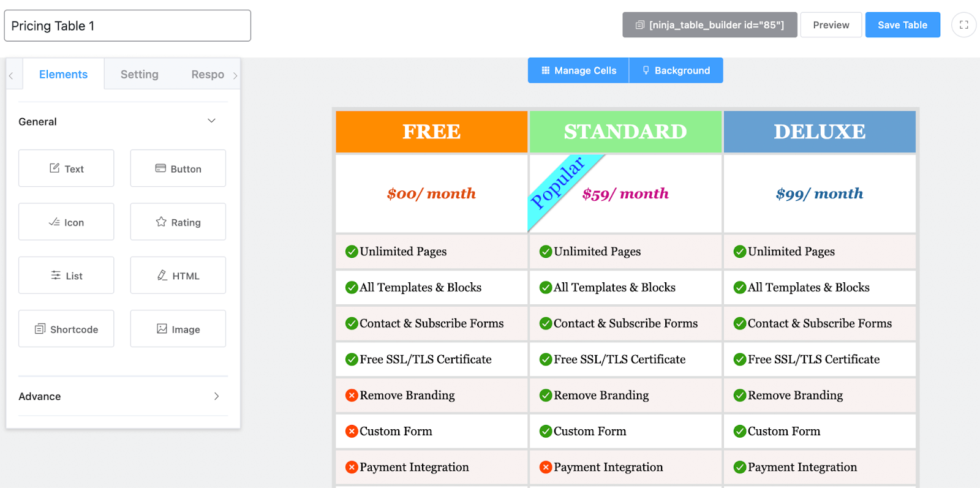Click the $00/ month price text

click(x=431, y=193)
